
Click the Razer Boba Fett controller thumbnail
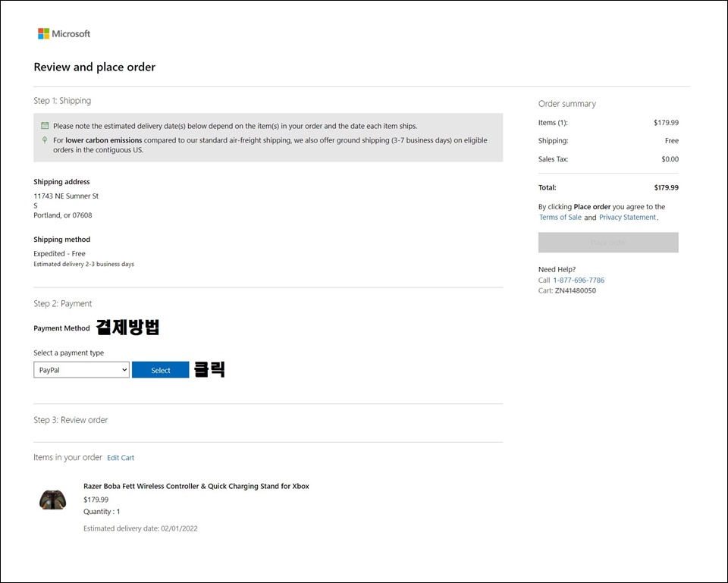point(52,500)
